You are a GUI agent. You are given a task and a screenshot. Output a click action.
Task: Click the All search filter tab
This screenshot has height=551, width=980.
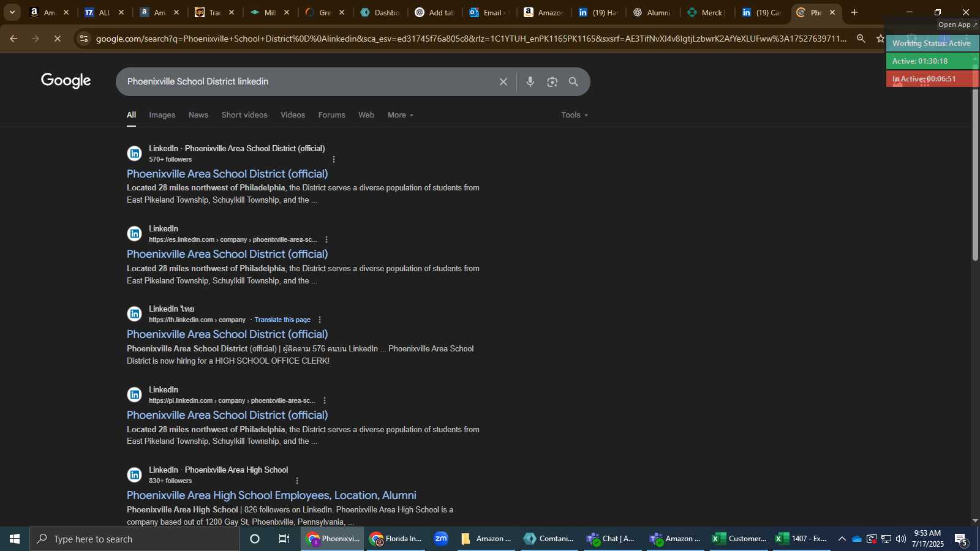[131, 115]
